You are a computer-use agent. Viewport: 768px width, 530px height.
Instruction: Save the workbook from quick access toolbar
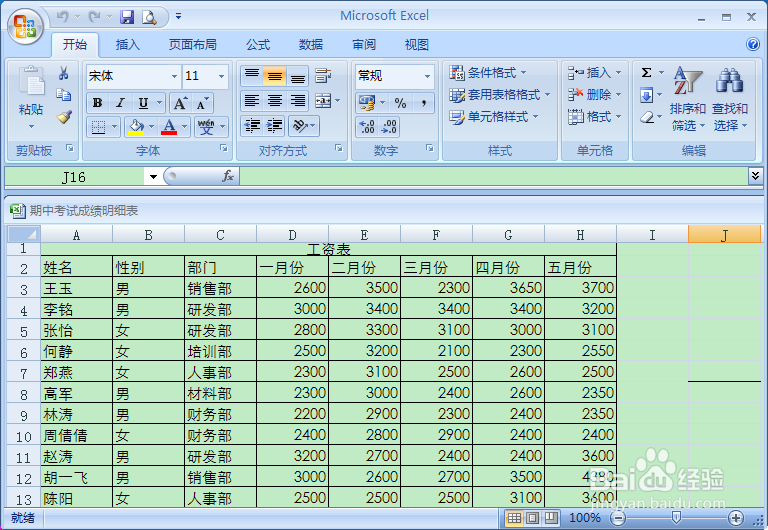click(x=127, y=17)
